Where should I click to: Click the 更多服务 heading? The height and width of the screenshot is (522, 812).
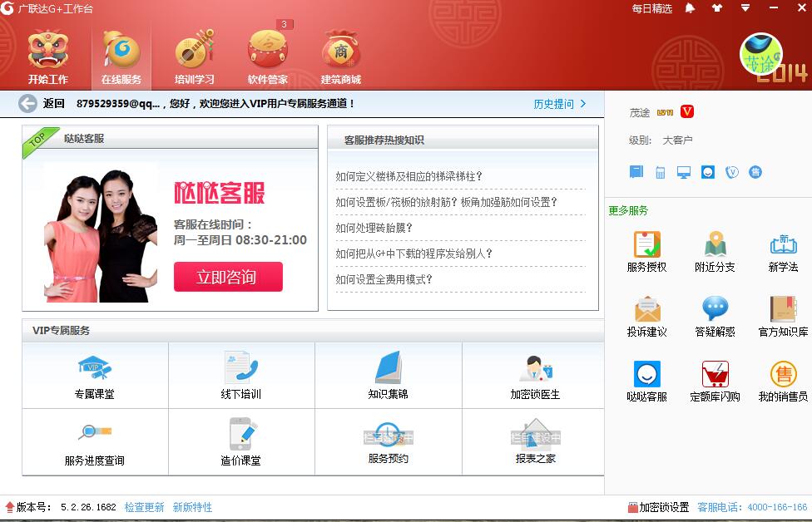(x=628, y=210)
